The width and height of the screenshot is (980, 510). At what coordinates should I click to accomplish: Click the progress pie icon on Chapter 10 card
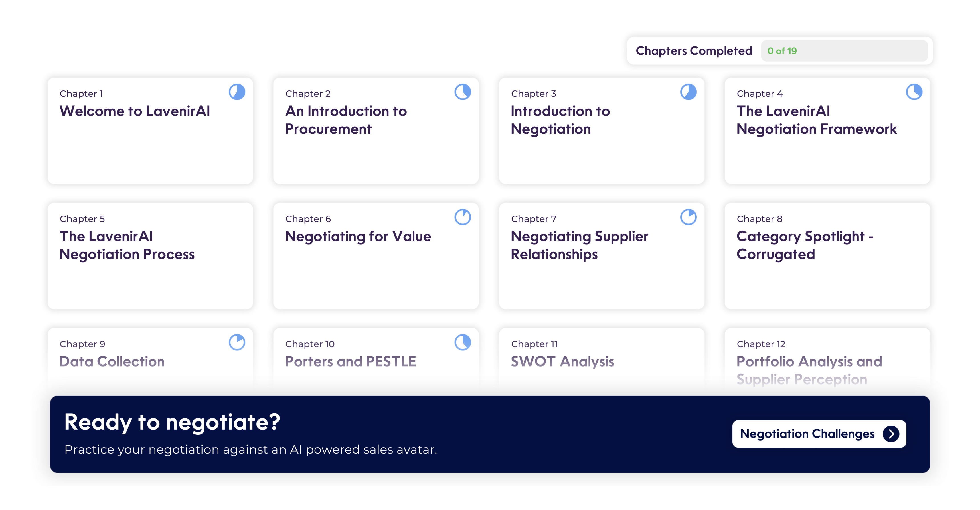463,342
